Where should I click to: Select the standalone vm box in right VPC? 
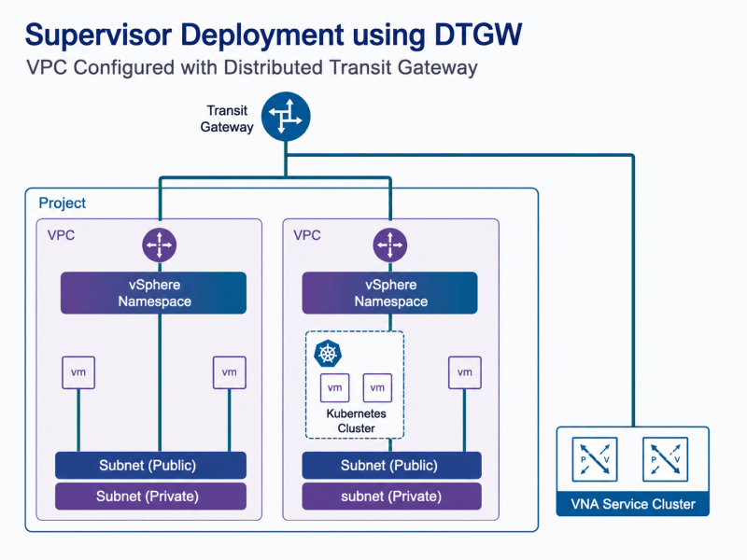464,372
